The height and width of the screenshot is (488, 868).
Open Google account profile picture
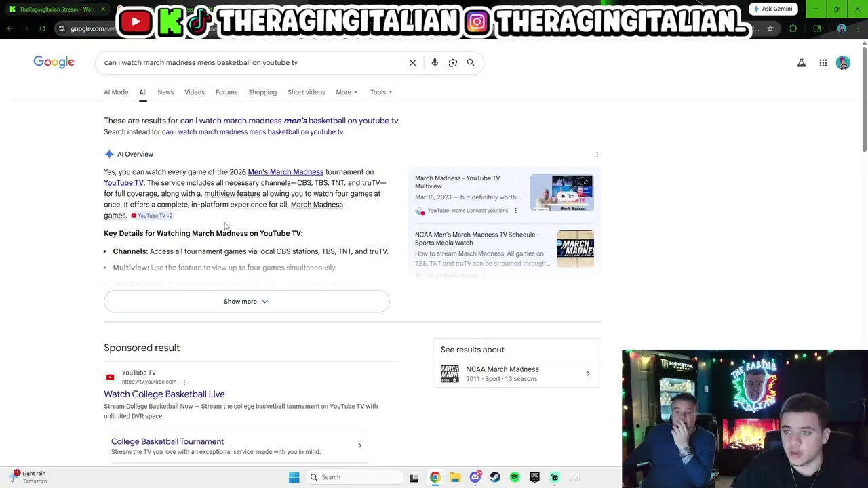pos(843,63)
